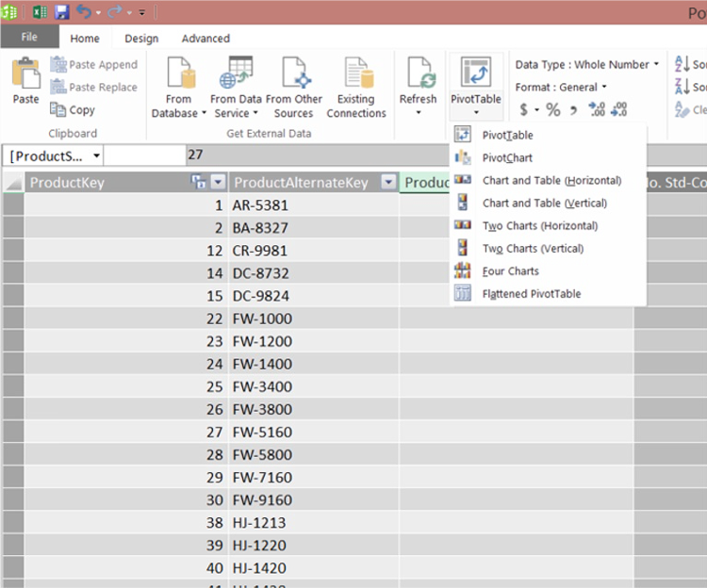Select PivotChart from the dropdown menu

(x=507, y=158)
